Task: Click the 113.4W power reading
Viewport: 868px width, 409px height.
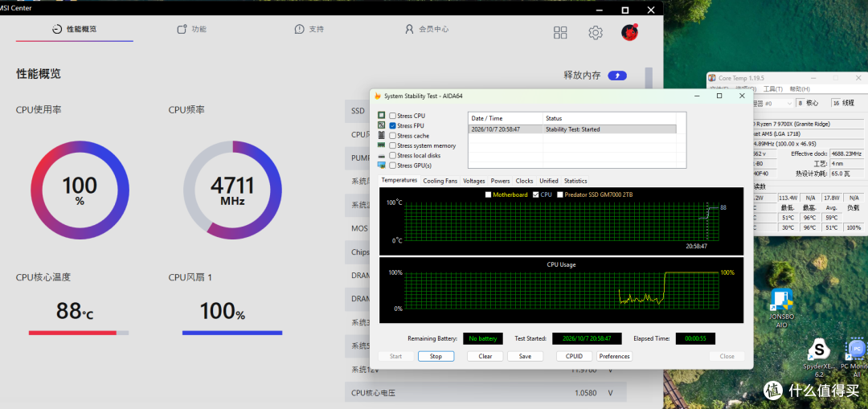Action: click(x=788, y=198)
